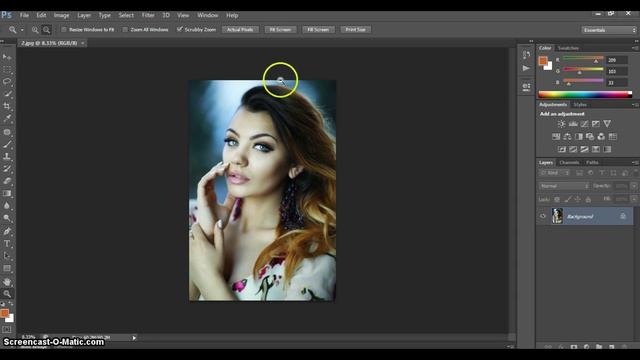Choose Zoom In mode in options bar
The width and height of the screenshot is (640, 360).
tap(35, 30)
